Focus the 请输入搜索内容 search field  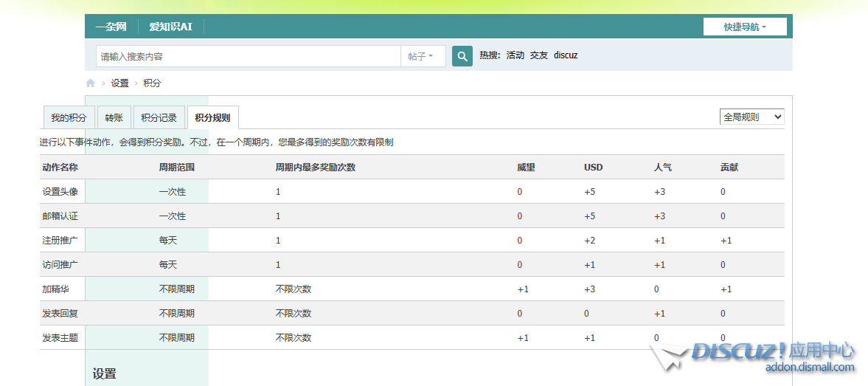(x=248, y=56)
